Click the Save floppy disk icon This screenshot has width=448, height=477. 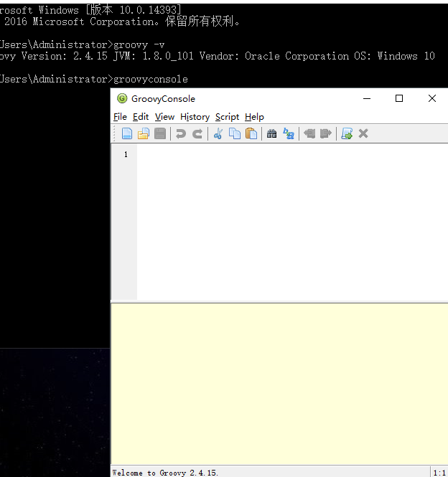pos(160,133)
